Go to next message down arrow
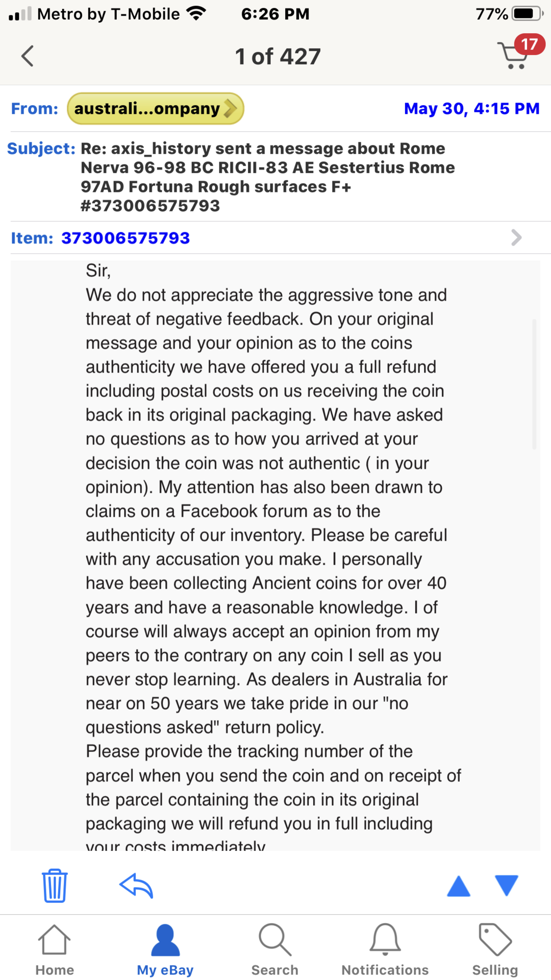The width and height of the screenshot is (551, 980). click(507, 885)
